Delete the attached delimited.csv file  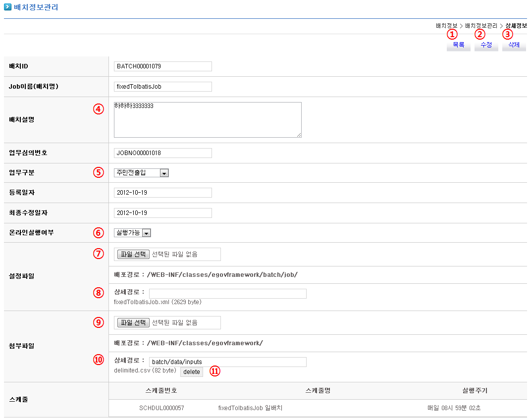[192, 371]
